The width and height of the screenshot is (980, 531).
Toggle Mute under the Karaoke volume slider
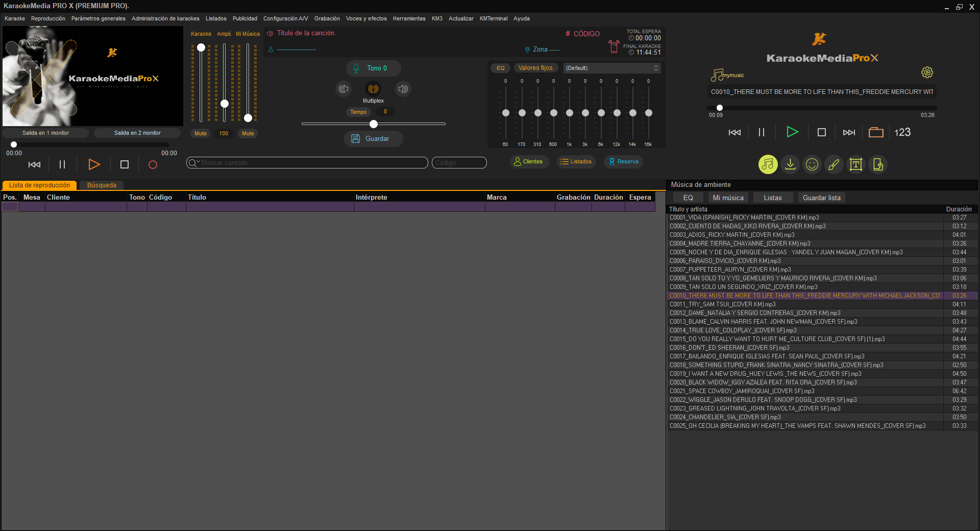201,133
